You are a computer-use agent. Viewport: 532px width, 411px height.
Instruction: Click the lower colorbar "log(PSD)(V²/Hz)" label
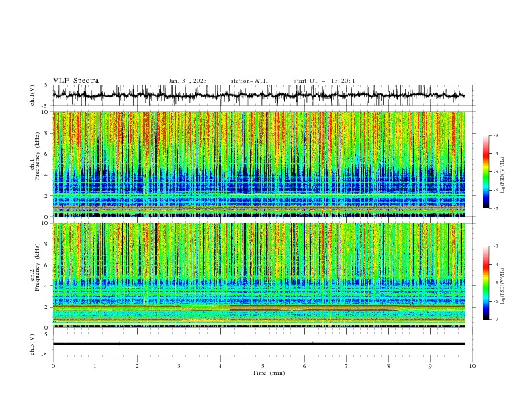click(502, 286)
